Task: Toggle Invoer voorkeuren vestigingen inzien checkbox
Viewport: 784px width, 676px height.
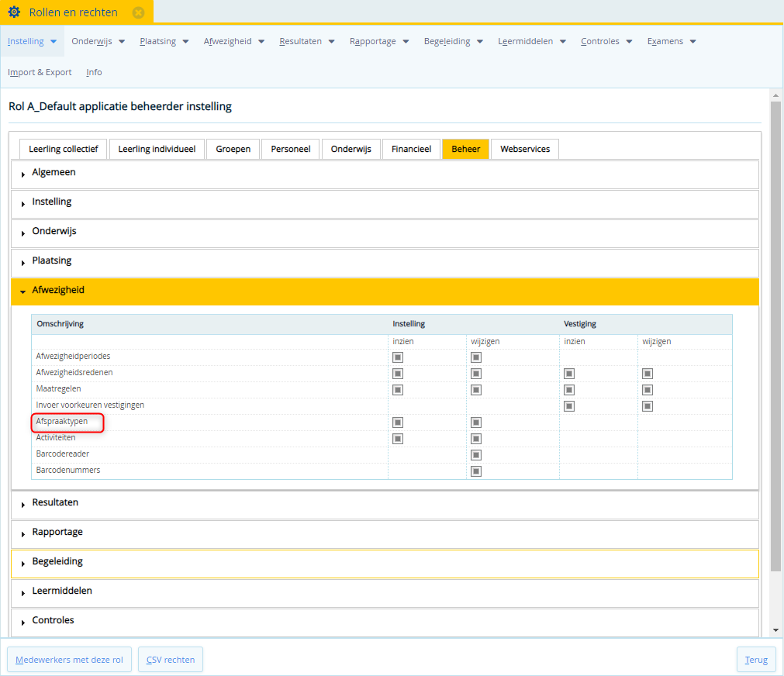Action: point(569,406)
